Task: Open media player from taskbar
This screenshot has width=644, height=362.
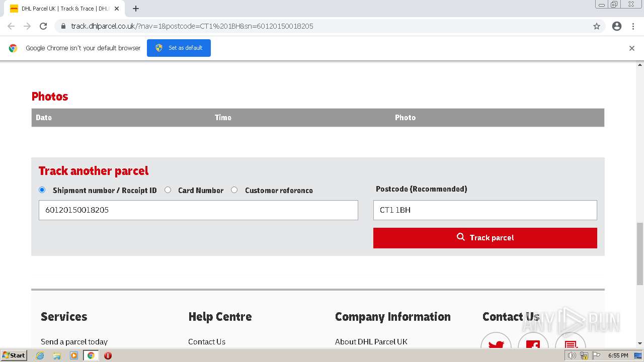Action: 74,355
